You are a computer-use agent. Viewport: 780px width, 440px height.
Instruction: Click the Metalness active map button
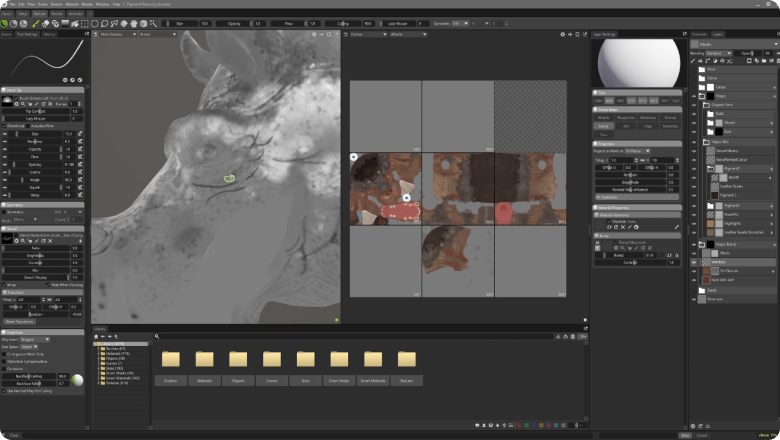pos(646,118)
